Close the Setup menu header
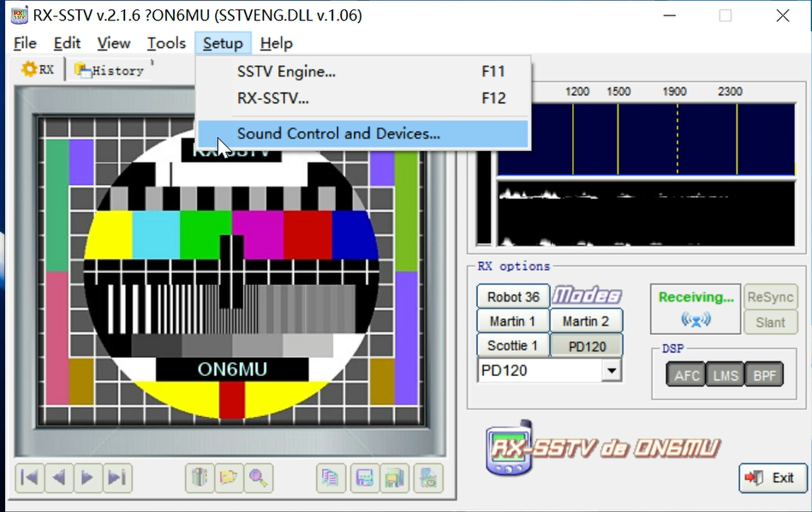 click(223, 43)
